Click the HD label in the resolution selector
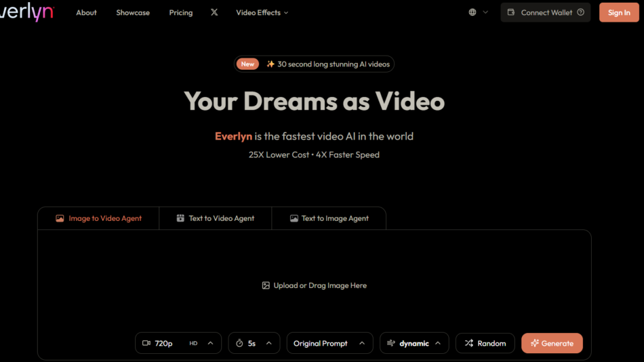The image size is (644, 362). coord(193,343)
